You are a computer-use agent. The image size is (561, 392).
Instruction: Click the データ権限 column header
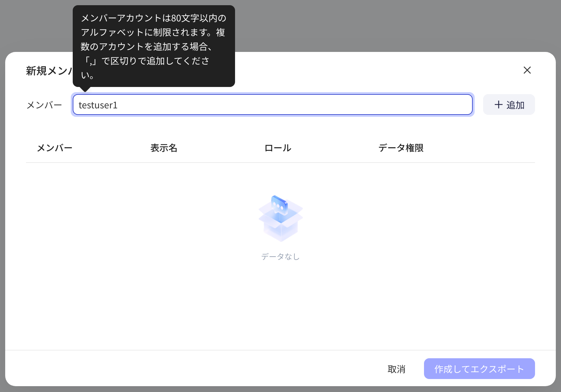click(401, 148)
